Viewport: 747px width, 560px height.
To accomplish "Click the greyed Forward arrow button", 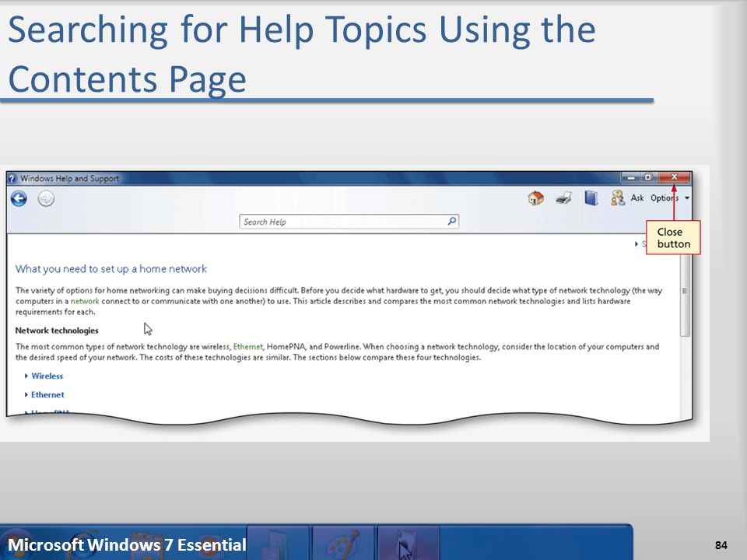I will coord(46,198).
